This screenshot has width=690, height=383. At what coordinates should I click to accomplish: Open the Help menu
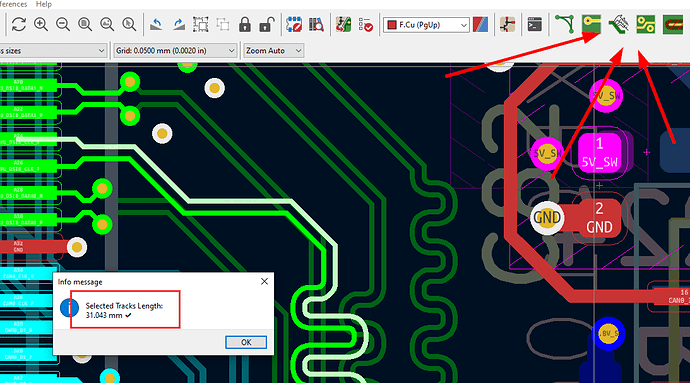[44, 4]
